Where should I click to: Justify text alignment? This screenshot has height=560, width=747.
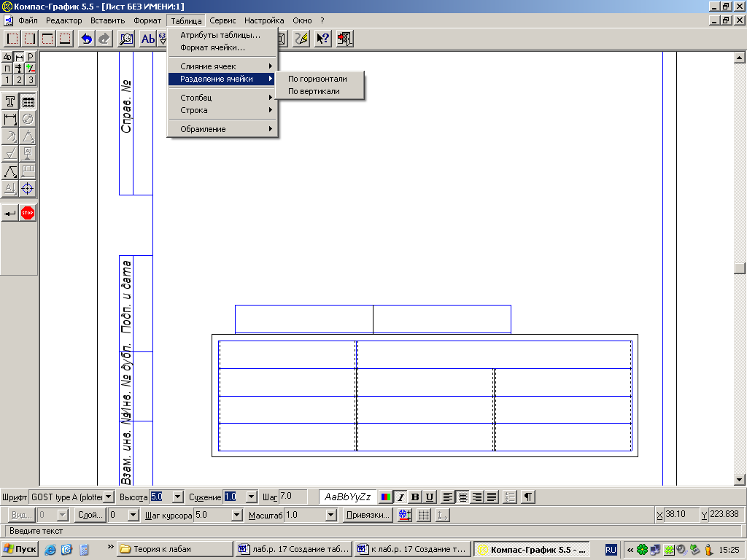pos(491,497)
